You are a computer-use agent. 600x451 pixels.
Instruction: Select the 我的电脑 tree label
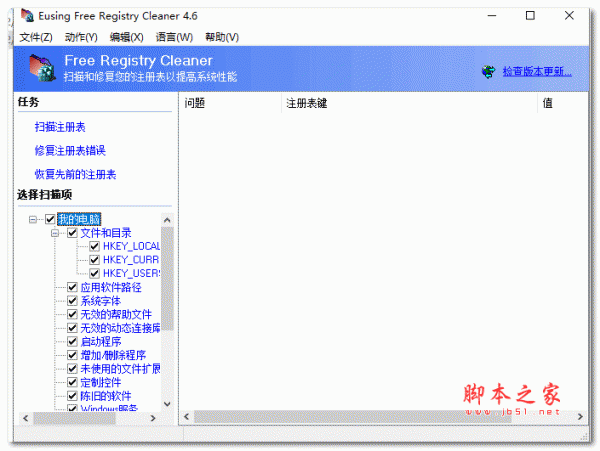pos(79,219)
